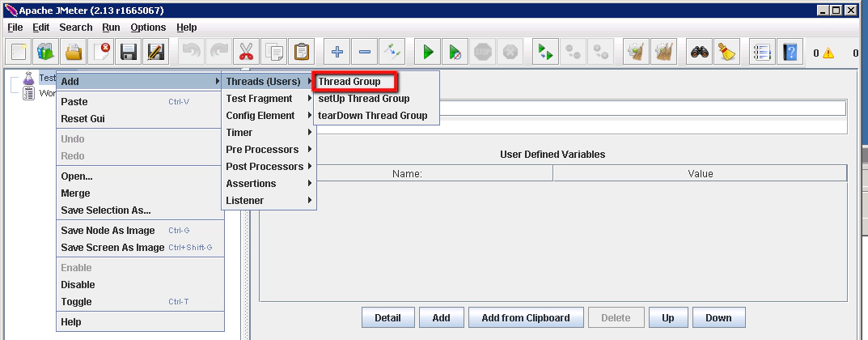Click Add from Clipboard button
The width and height of the screenshot is (868, 340).
[525, 318]
